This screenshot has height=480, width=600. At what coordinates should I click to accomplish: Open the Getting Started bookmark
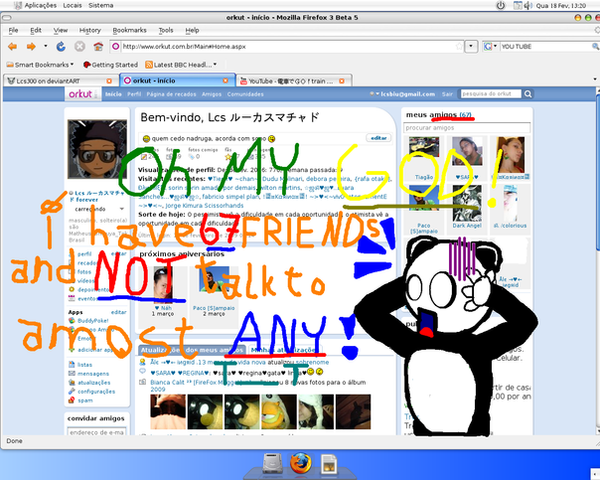[x=111, y=65]
